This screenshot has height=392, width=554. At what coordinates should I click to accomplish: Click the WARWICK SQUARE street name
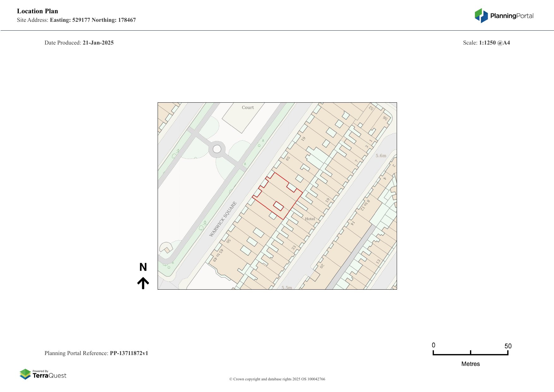[223, 219]
